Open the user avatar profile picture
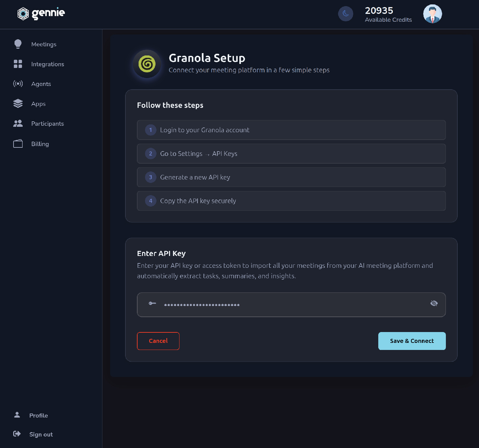 point(432,14)
